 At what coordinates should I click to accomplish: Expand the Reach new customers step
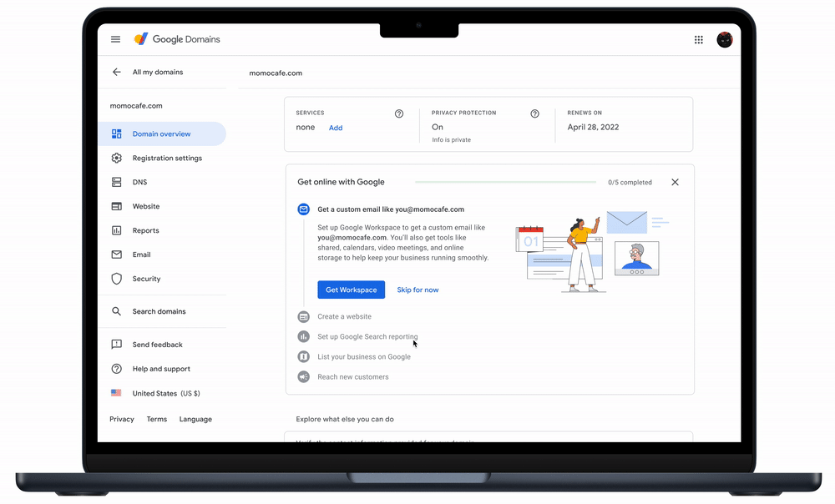(353, 377)
